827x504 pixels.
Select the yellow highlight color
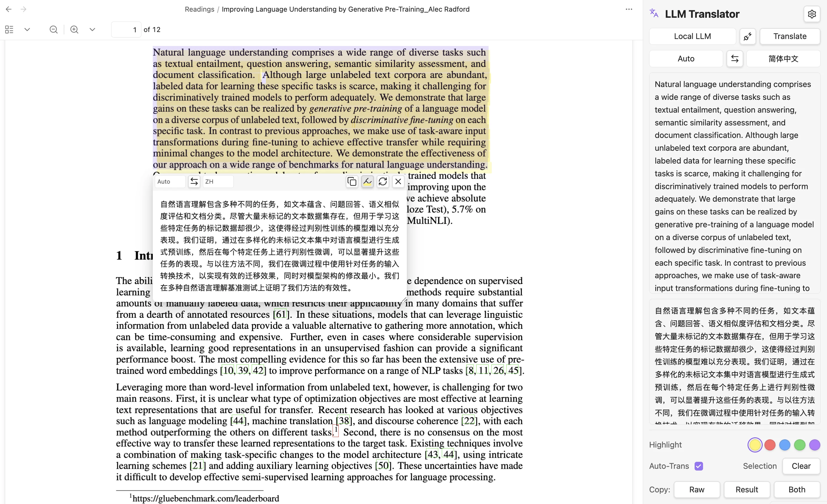coord(755,445)
